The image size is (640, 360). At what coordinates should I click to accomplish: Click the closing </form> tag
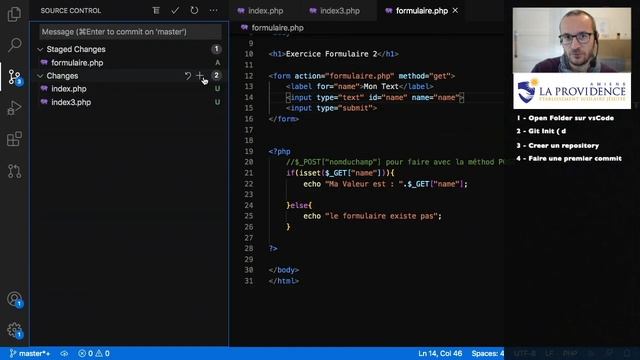(284, 119)
